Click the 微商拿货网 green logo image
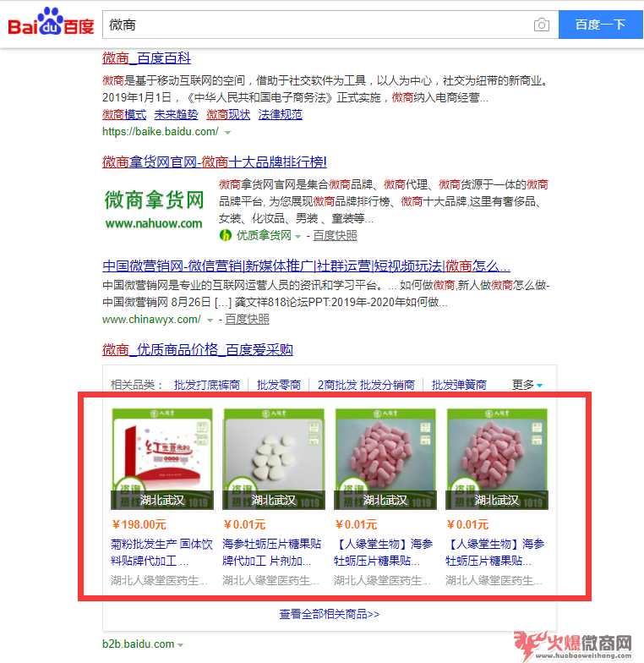 click(x=154, y=209)
